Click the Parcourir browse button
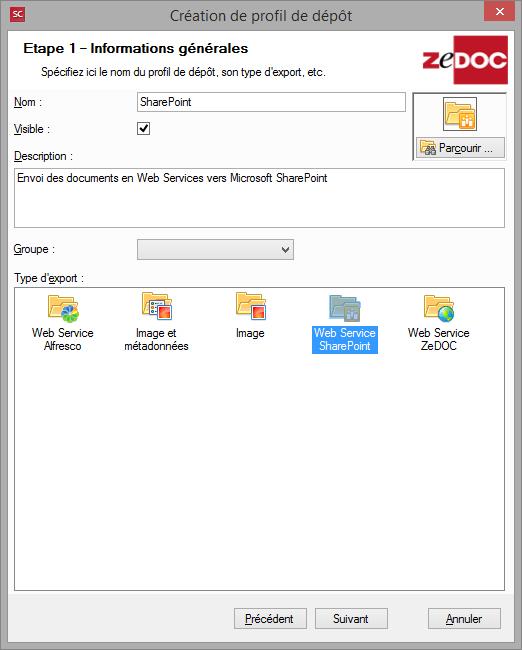The width and height of the screenshot is (522, 650). pos(460,148)
